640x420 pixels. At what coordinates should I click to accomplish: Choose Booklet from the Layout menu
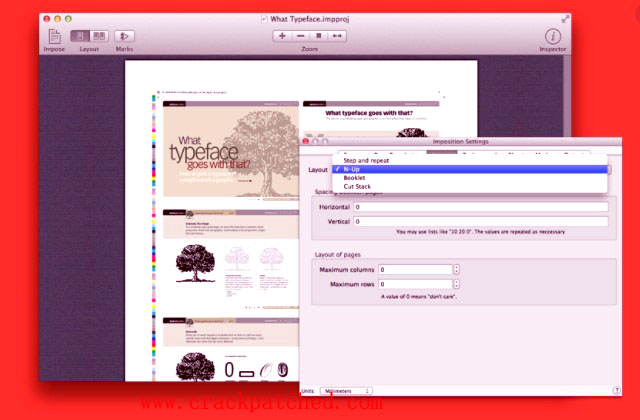(x=470, y=178)
